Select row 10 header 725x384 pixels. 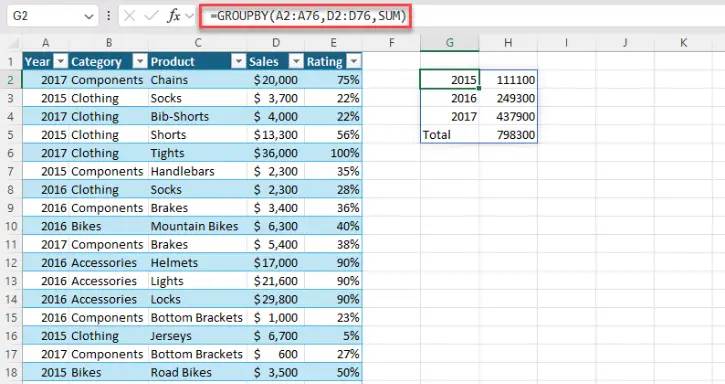coord(11,226)
